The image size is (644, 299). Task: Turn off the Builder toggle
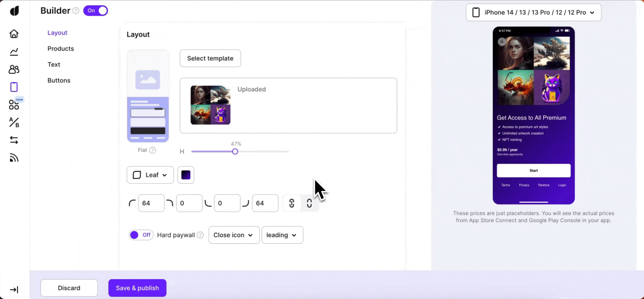[x=95, y=11]
